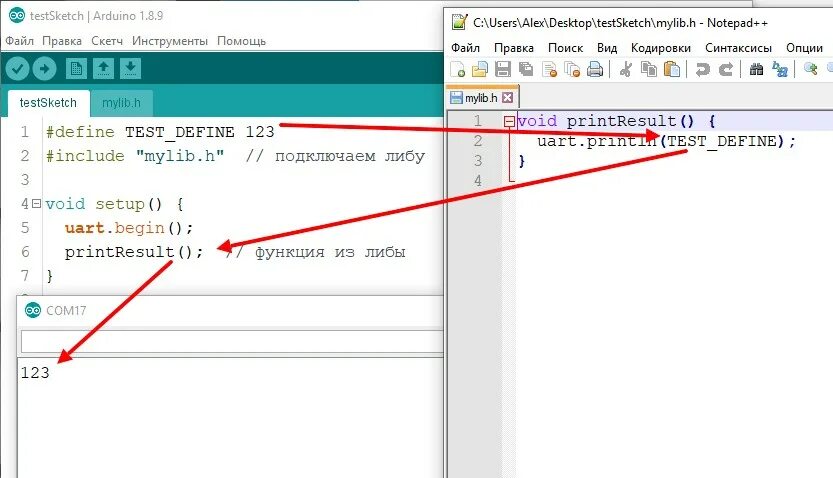
Task: Save the sketch with the Arduino down-arrow icon
Action: coord(130,69)
